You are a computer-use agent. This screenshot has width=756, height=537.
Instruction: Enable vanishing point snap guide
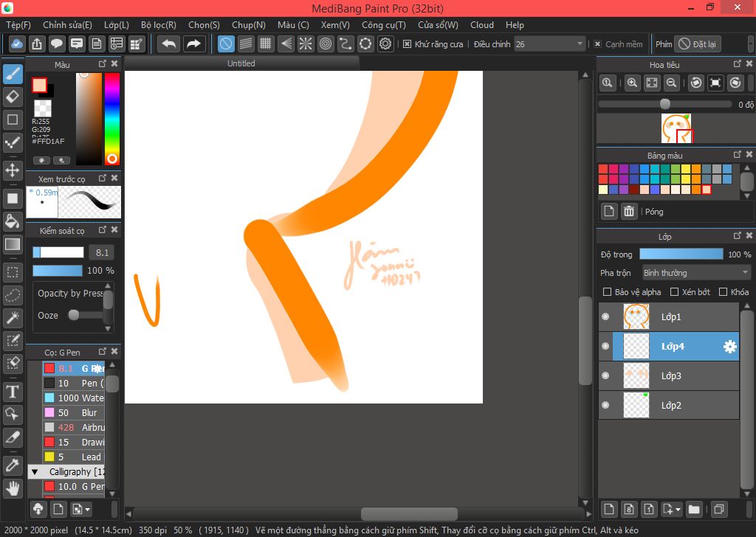[286, 44]
